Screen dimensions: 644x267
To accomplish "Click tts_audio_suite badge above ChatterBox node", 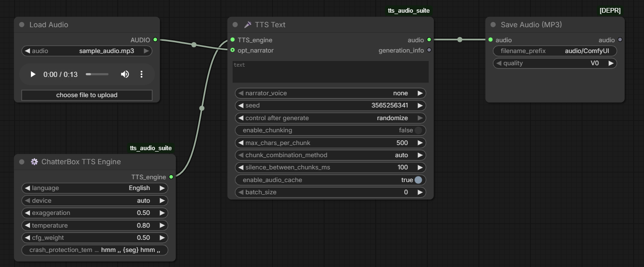I will click(151, 148).
